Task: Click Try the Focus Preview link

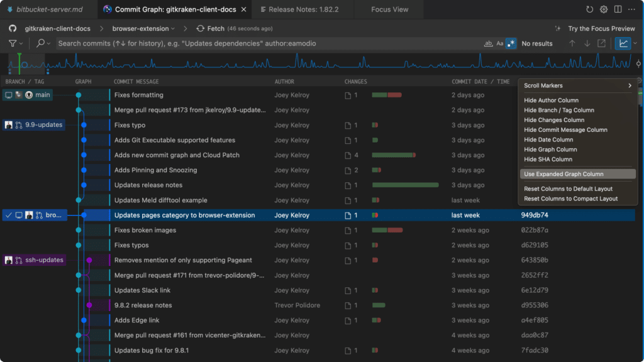Action: (601, 28)
